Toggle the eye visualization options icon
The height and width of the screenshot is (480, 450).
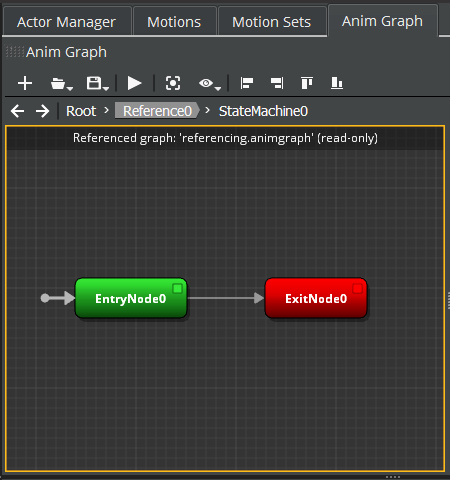(x=206, y=83)
